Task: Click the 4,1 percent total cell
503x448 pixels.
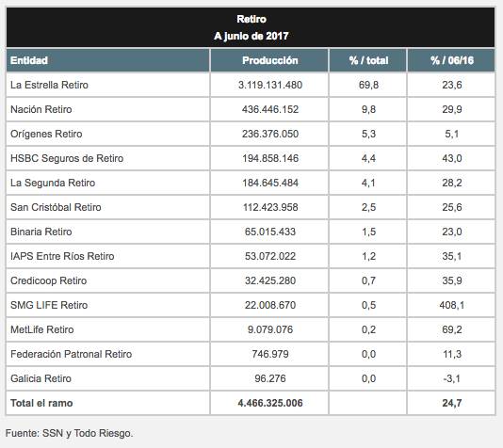Action: tap(368, 183)
